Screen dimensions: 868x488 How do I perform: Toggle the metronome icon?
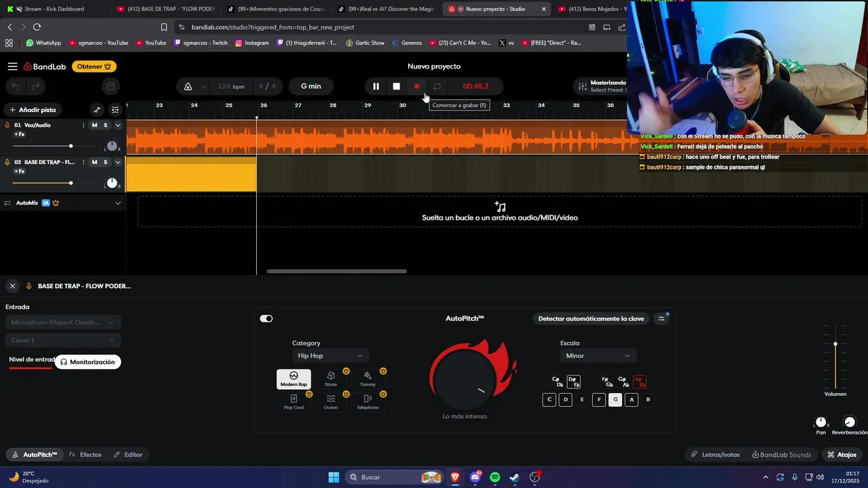(188, 86)
